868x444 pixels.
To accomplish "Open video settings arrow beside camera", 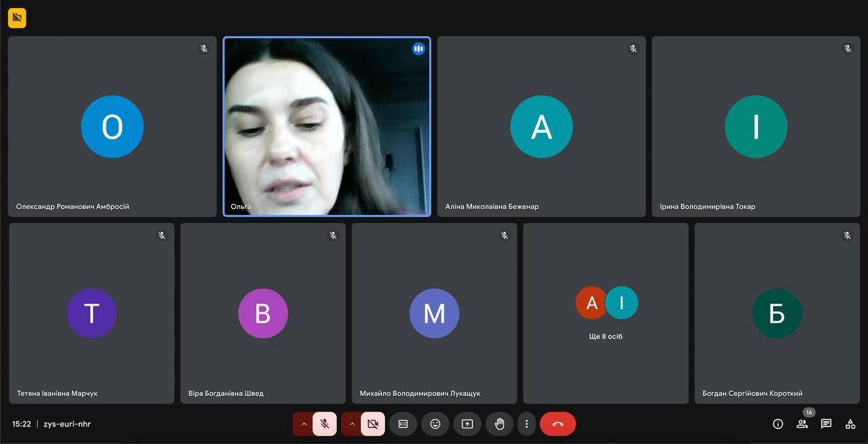I will [352, 424].
